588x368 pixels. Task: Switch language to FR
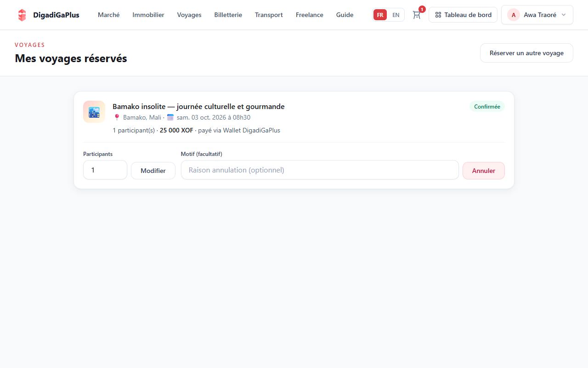tap(380, 15)
